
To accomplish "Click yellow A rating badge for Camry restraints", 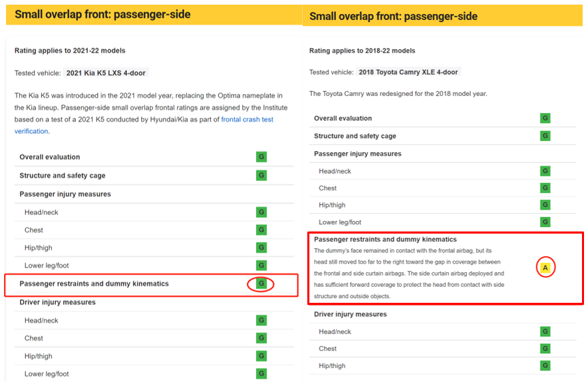I will point(545,268).
